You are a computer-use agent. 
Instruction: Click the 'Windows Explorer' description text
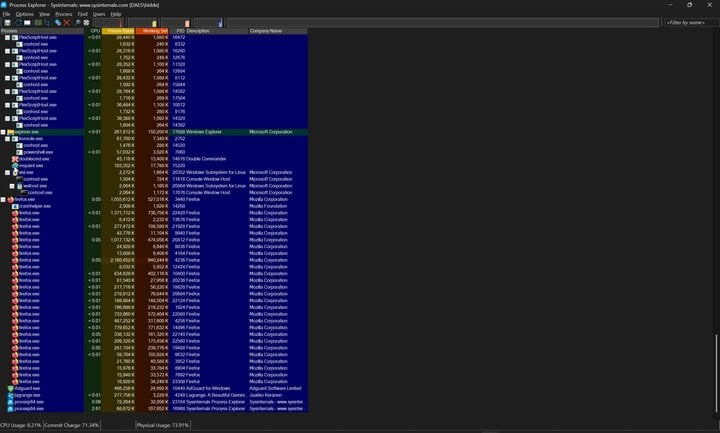pyautogui.click(x=203, y=132)
